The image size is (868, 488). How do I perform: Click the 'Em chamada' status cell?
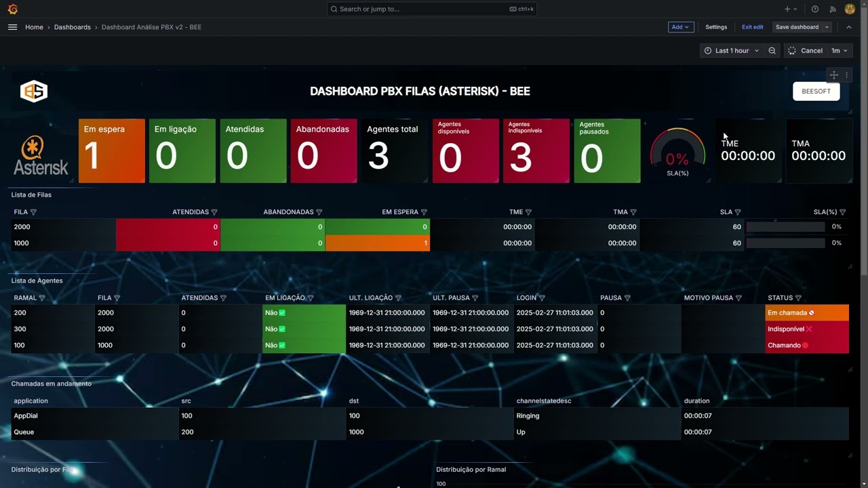click(x=807, y=313)
